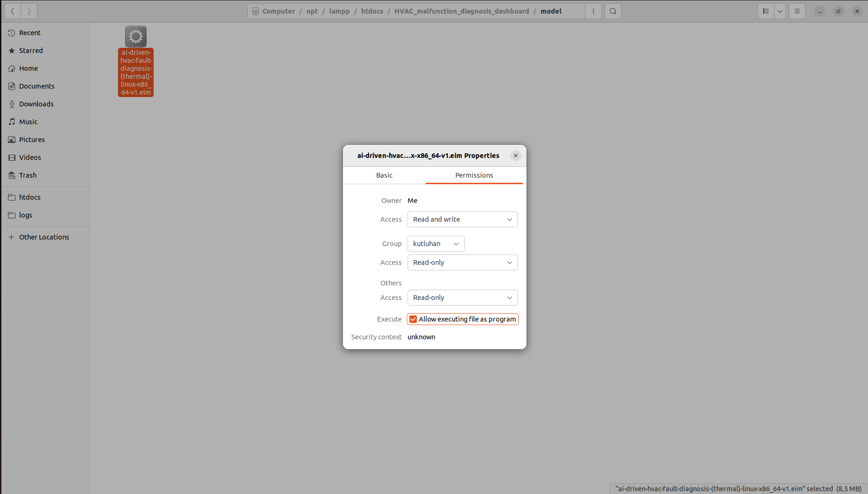
Task: Go to htdocs in the path bar
Action: point(372,11)
